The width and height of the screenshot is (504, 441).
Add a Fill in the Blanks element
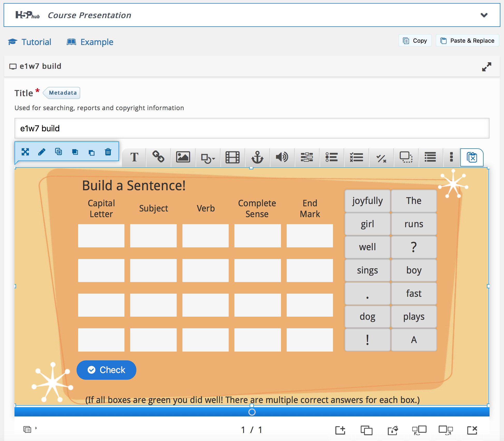tap(307, 157)
